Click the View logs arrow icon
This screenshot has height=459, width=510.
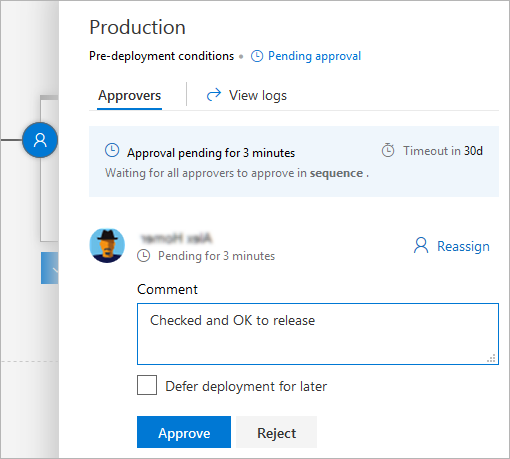(x=214, y=95)
